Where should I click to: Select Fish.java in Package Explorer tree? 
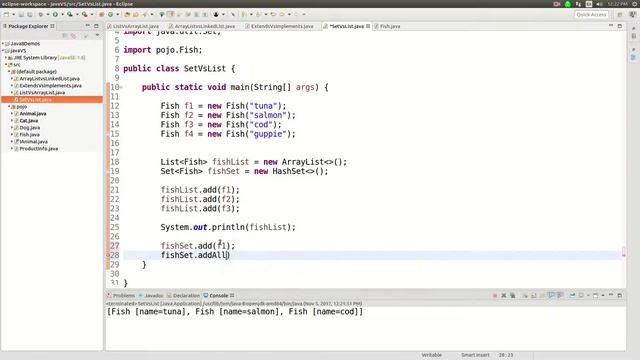point(29,134)
